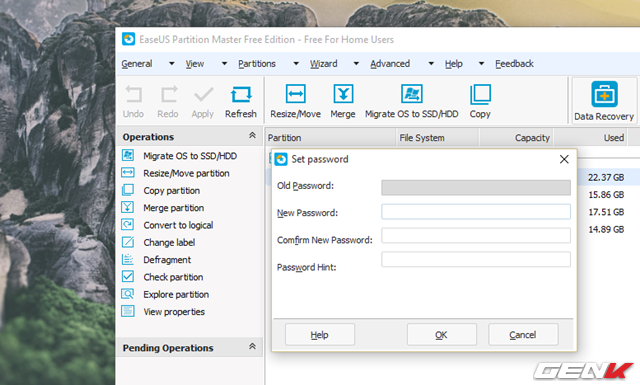Open the dropdown arrow next to Help menu
Image resolution: width=640 pixels, height=385 pixels.
click(x=482, y=64)
